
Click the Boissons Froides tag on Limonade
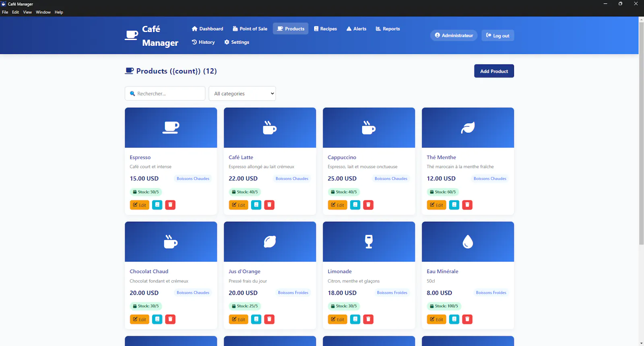coord(392,293)
